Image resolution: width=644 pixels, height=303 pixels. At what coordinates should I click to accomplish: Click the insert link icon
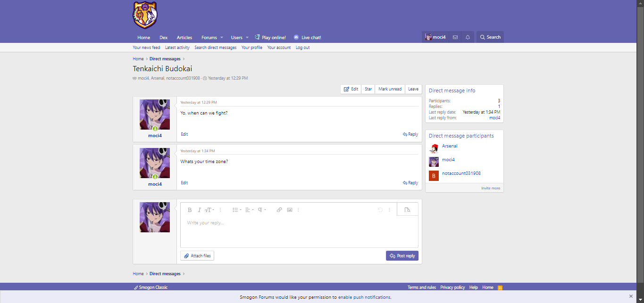(279, 210)
